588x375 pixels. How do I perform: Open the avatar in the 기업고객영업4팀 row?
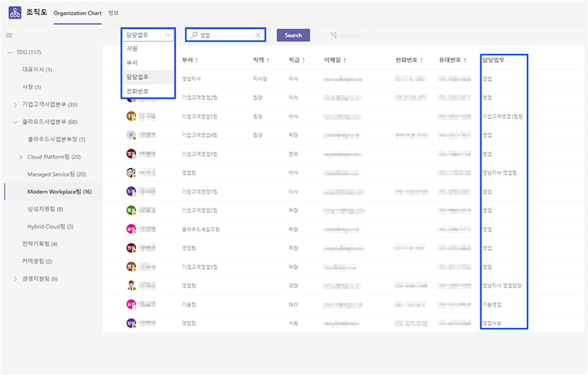click(131, 135)
